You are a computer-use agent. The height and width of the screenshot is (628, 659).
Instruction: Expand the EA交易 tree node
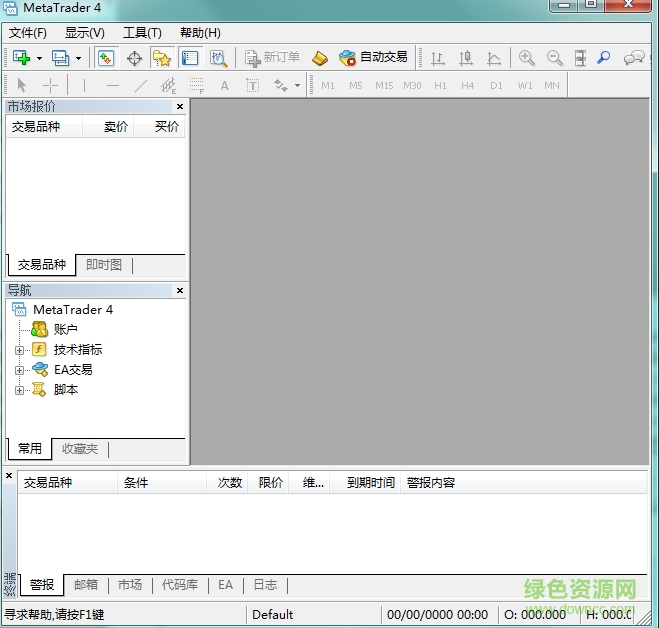tap(19, 370)
